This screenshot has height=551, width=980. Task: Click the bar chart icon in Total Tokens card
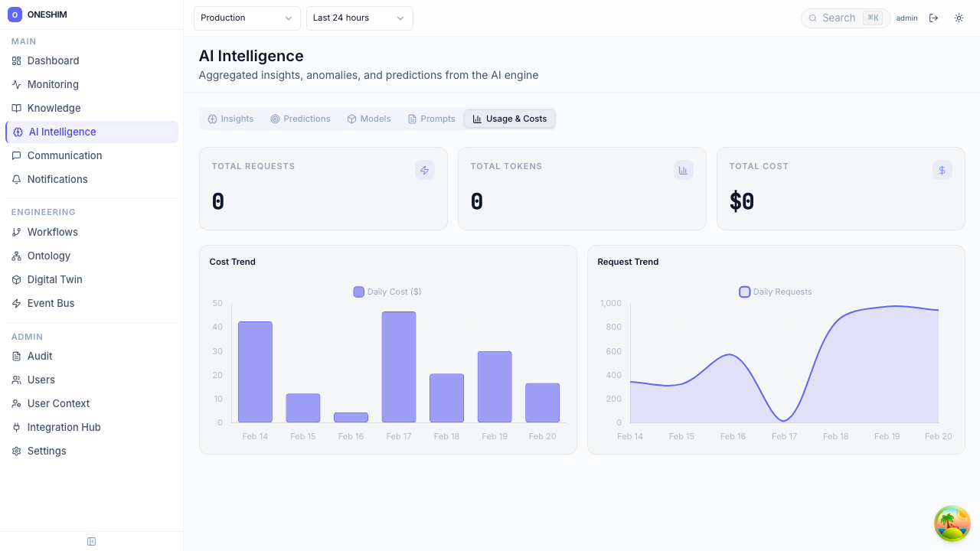[683, 170]
